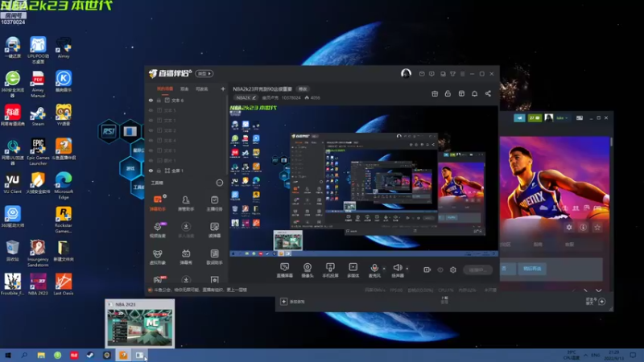Viewport: 644px width, 362px height.
Task: Click the share icon in the stream header
Action: coord(488,93)
